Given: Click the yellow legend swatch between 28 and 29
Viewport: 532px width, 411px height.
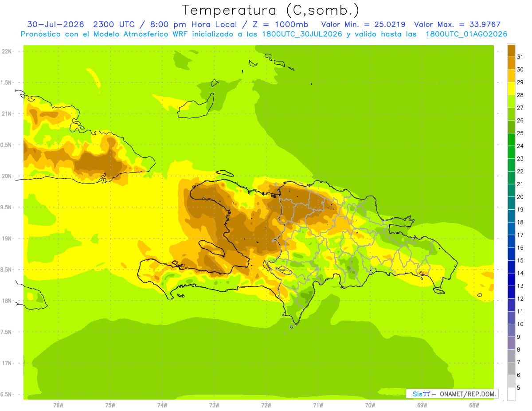Looking at the screenshot, I should (x=511, y=89).
